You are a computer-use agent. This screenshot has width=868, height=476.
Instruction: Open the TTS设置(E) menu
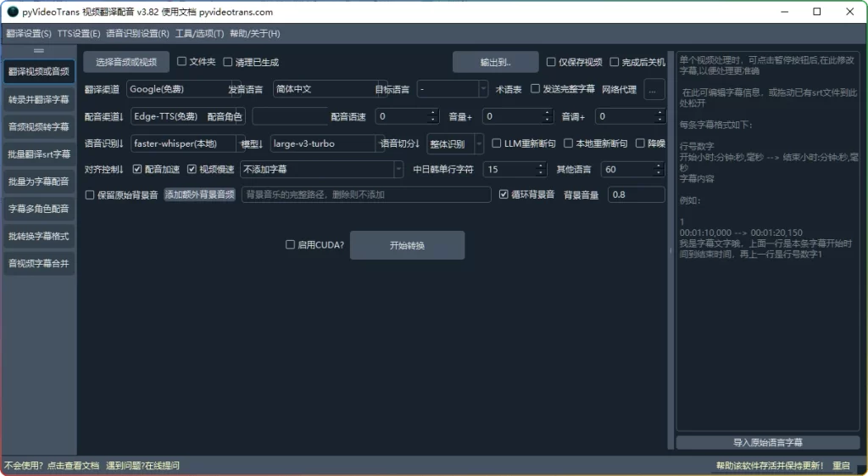(79, 34)
